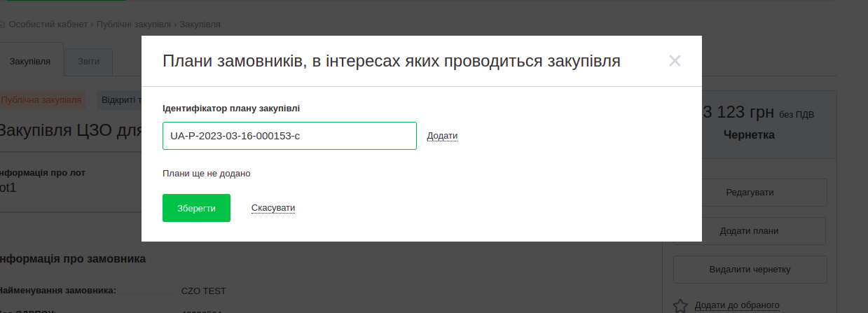Click the Додати плани button
The image size is (868, 313).
point(750,231)
